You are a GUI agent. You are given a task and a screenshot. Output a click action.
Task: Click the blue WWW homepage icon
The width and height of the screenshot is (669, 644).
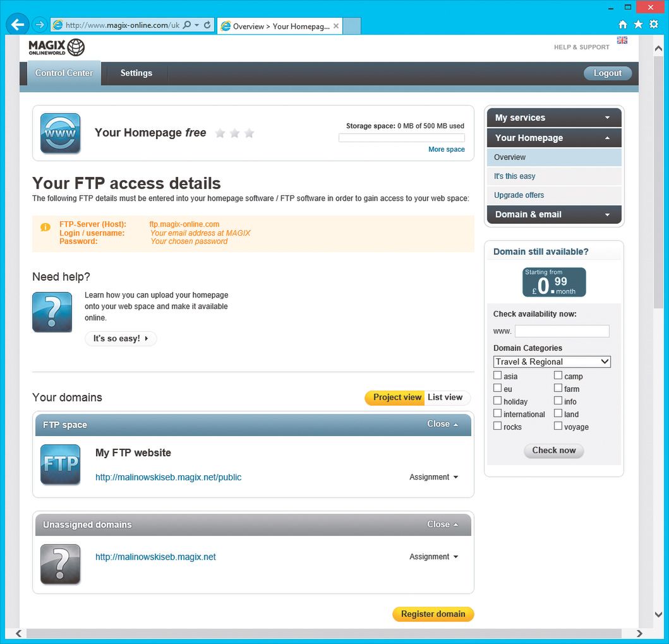coord(60,133)
